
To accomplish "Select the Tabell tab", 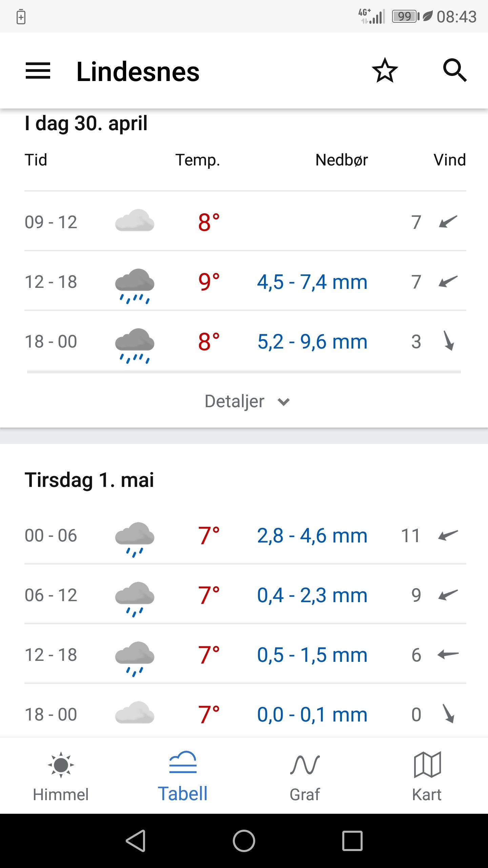I will pos(183,776).
